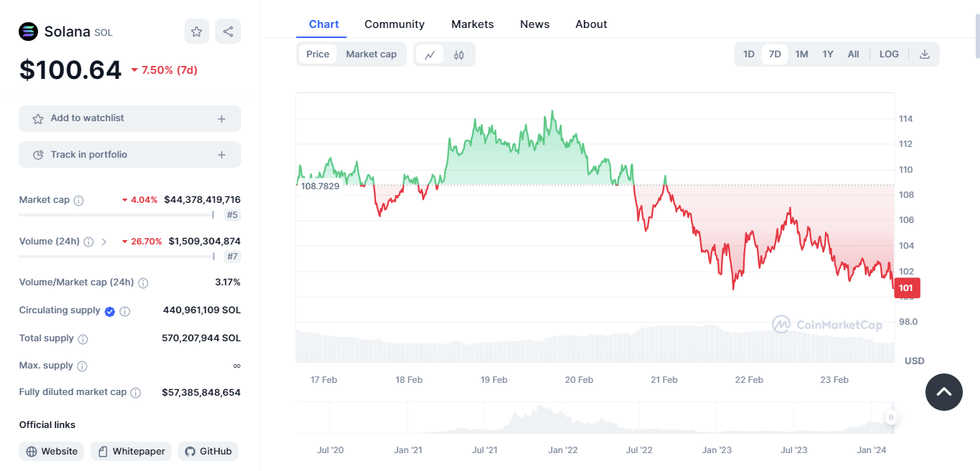Image resolution: width=980 pixels, height=471 pixels.
Task: Download chart data icon
Action: [x=925, y=54]
